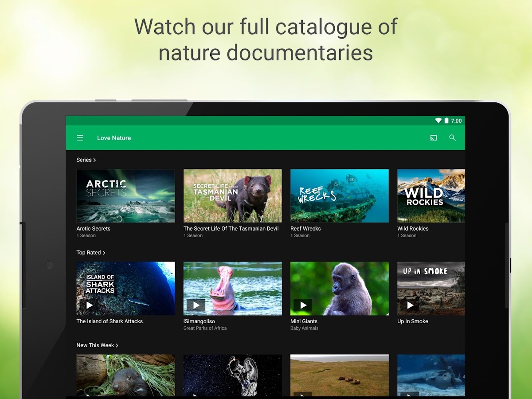
Task: Tap the Cast screen icon
Action: click(434, 138)
